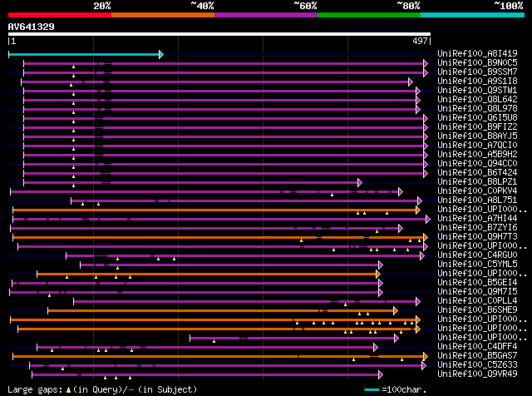Screen dimensions: 532x396
Task: Click hit UniRef100_A8L751
Action: click(x=477, y=200)
